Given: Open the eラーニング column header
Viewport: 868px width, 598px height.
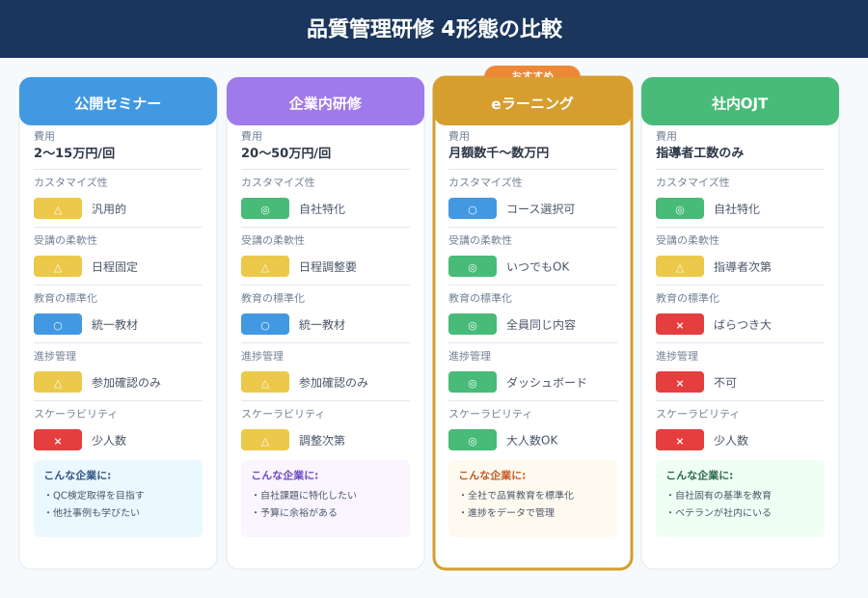Looking at the screenshot, I should 532,103.
